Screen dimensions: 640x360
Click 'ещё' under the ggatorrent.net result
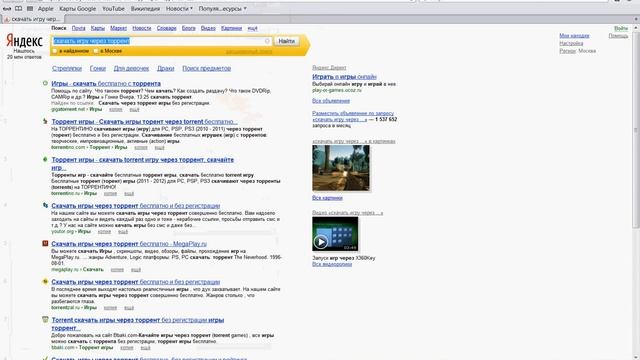(x=134, y=109)
